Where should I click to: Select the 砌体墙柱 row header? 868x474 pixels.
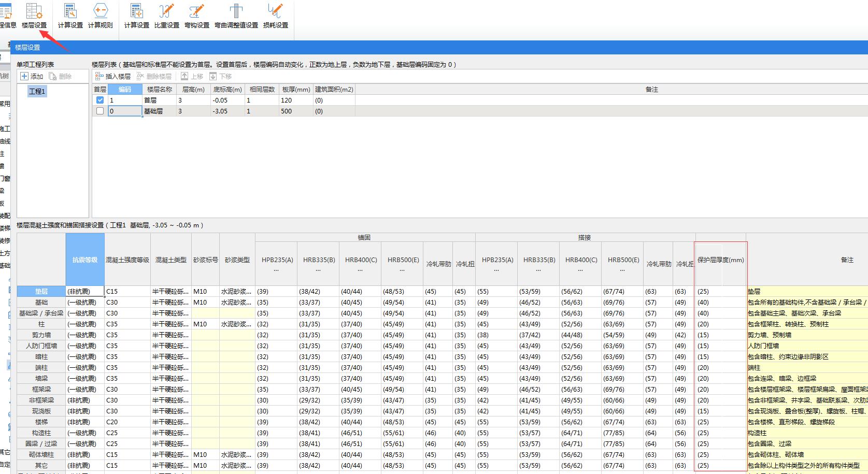tap(41, 454)
